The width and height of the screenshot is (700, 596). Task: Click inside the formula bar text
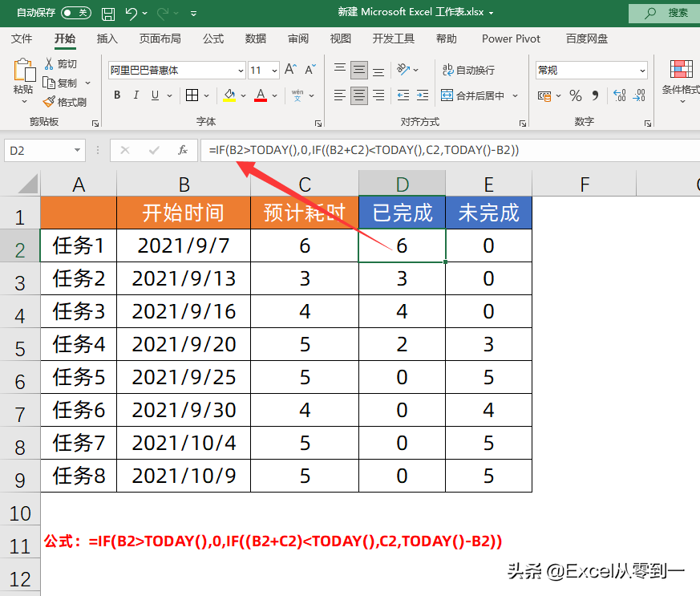(363, 150)
